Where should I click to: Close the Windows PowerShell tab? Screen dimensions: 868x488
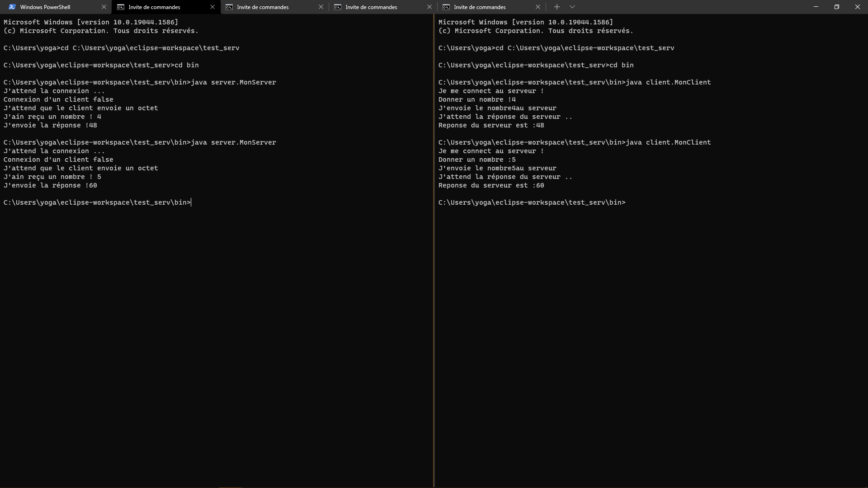[x=104, y=7]
